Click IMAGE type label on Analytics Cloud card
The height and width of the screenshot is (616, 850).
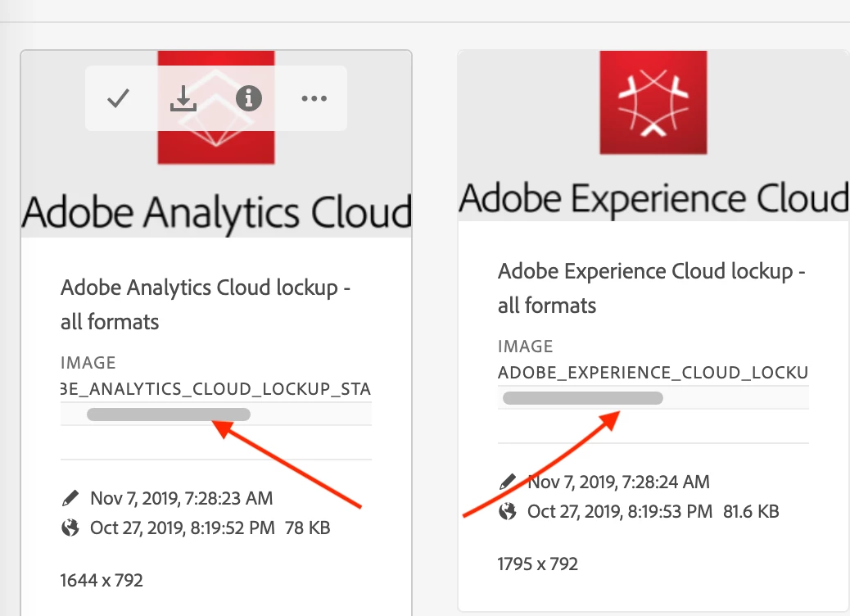click(x=88, y=362)
